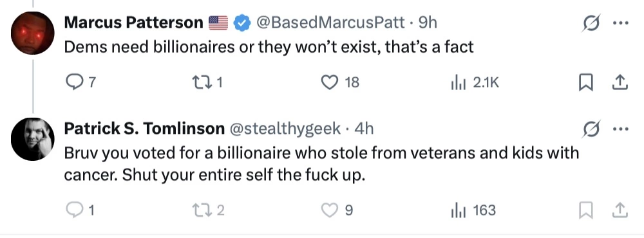Open @BasedMarcusPatt profile handle
This screenshot has height=238, width=644.
[x=330, y=23]
